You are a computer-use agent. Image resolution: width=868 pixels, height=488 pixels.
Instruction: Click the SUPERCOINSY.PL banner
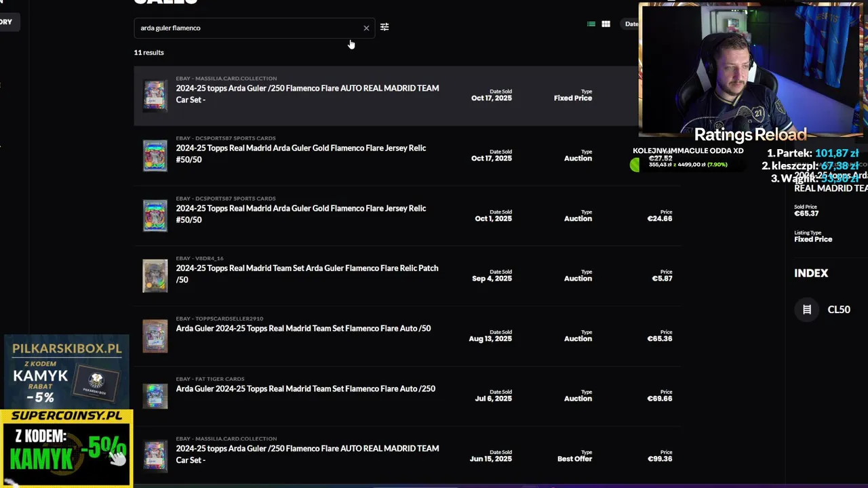[x=66, y=448]
